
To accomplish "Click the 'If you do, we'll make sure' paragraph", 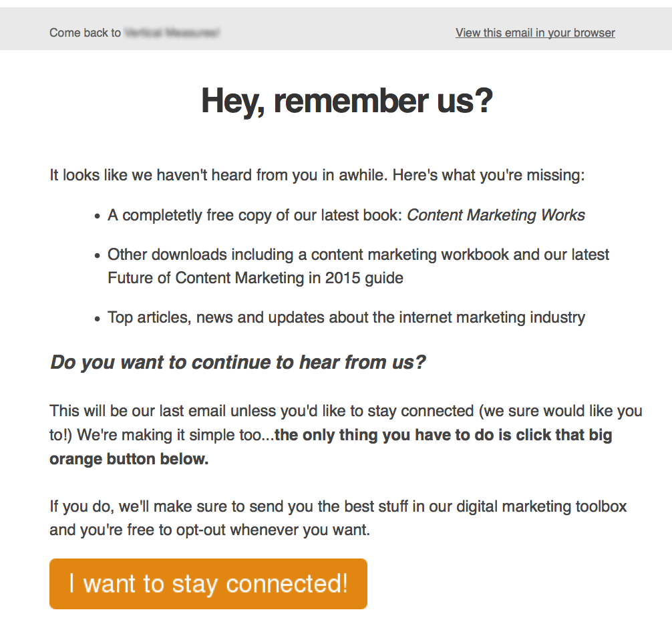I will 337,506.
